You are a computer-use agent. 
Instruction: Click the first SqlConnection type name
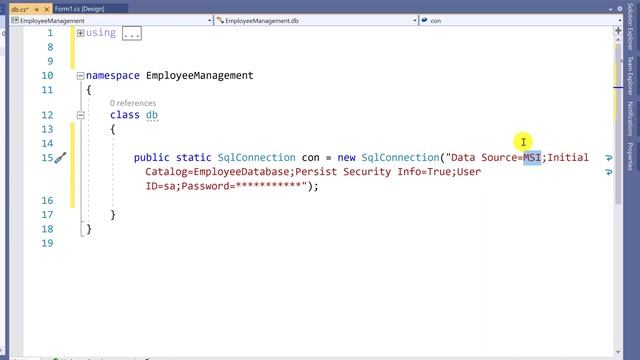256,158
